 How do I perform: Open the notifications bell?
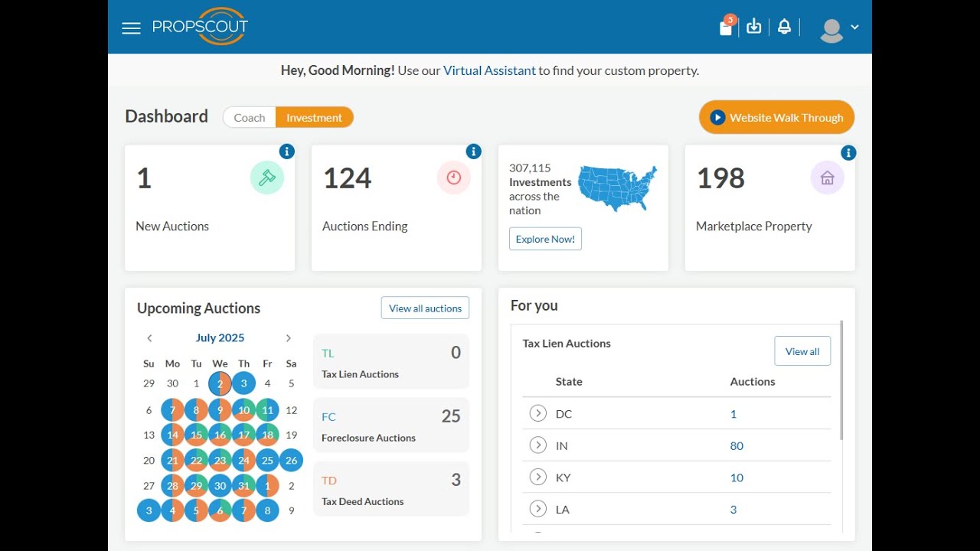[x=784, y=27]
